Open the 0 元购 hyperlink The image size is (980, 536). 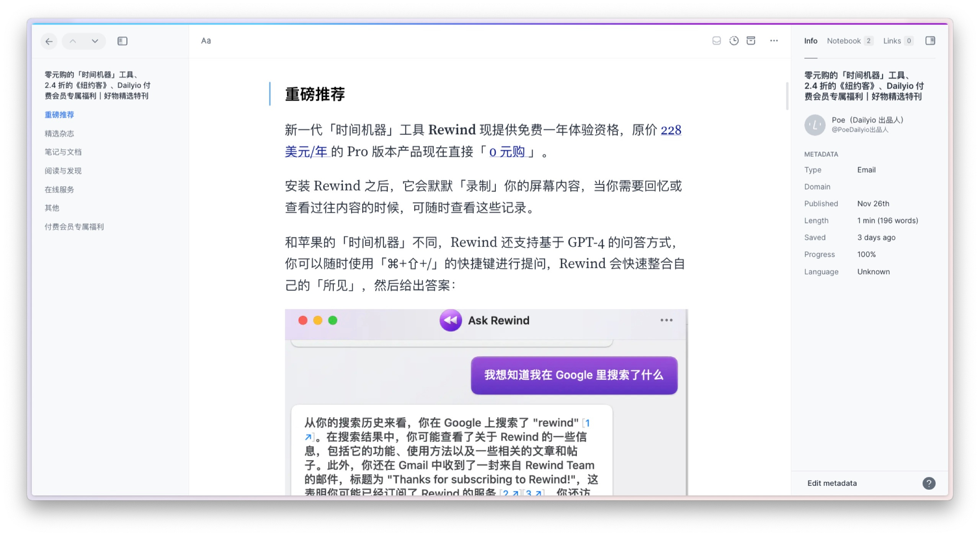point(507,152)
